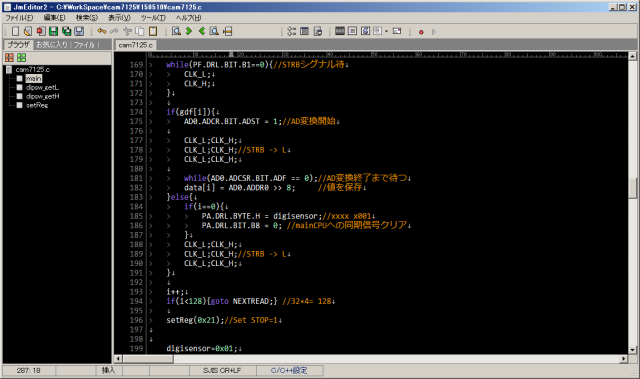Click the diamond list outline toolbar icon
The width and height of the screenshot is (640, 379).
tap(291, 31)
